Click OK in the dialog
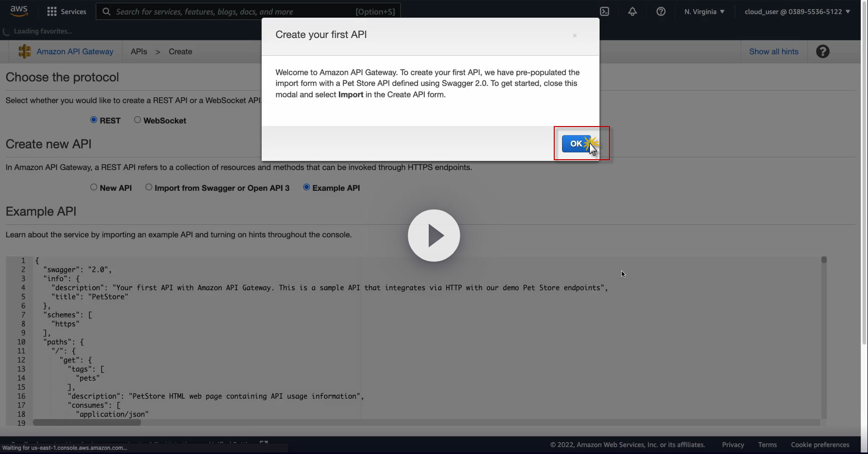 pos(576,144)
